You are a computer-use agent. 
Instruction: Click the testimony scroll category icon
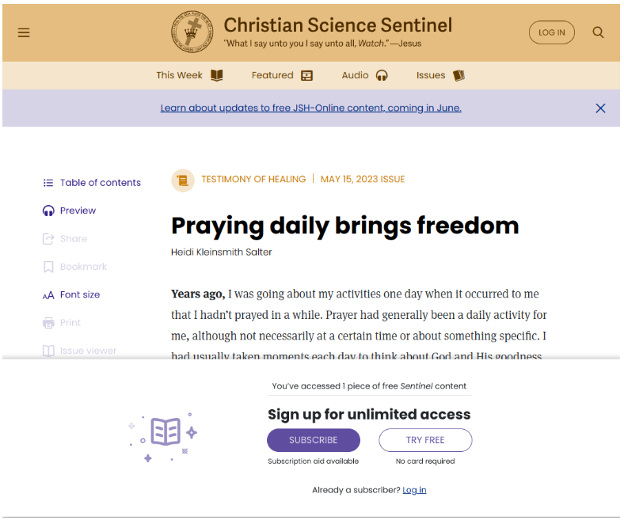[183, 180]
